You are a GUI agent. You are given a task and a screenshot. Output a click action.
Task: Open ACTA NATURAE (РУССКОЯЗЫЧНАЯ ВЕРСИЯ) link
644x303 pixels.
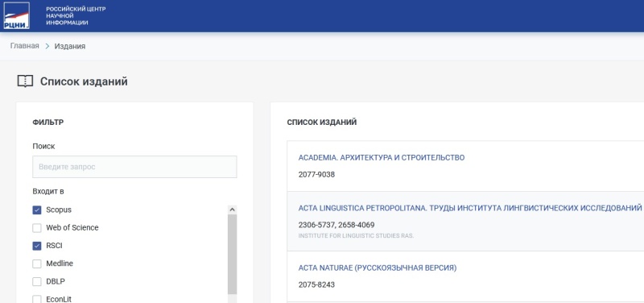point(378,268)
